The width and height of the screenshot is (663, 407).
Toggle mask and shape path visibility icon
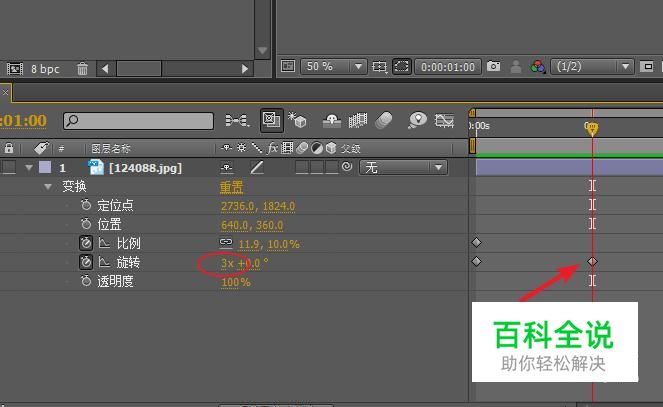coord(402,66)
